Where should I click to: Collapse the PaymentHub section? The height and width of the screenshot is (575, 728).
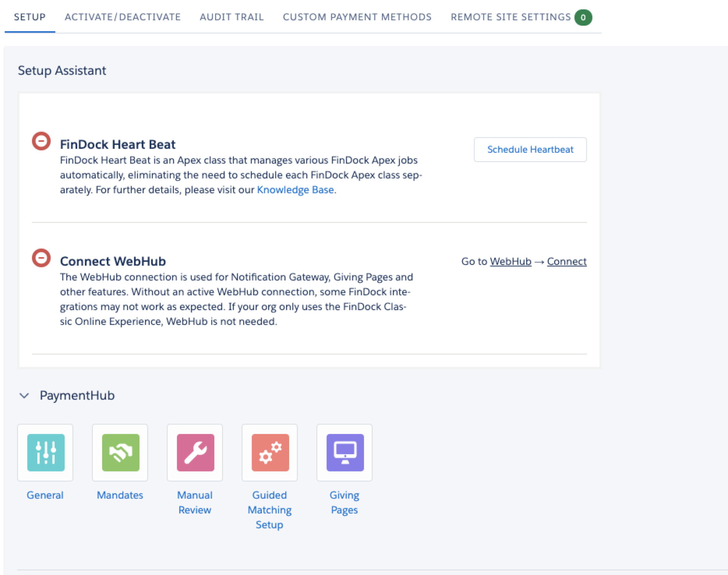tap(24, 395)
